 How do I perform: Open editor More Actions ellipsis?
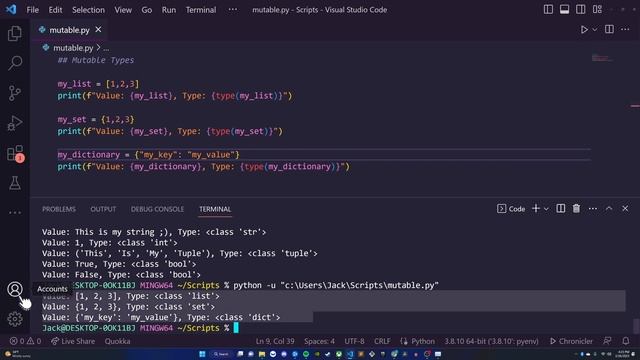click(625, 29)
